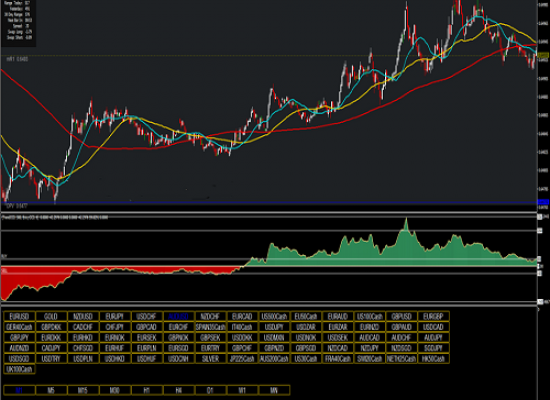Switch to the GBPJPY symbol

point(19,338)
